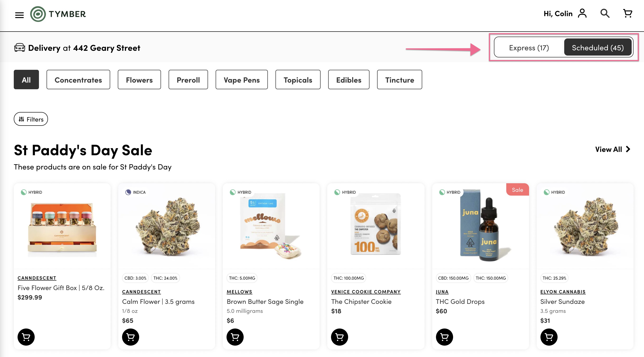Expand View All for St Paddy's Sale
This screenshot has height=357, width=644.
[612, 149]
